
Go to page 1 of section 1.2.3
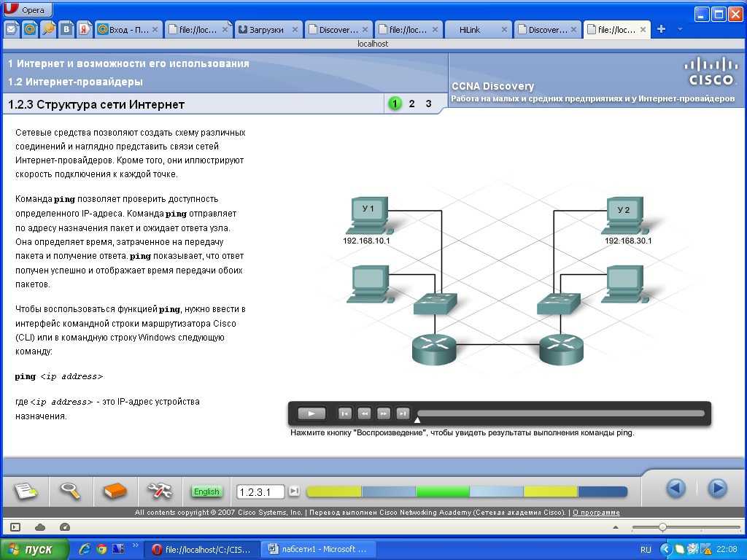pyautogui.click(x=395, y=104)
